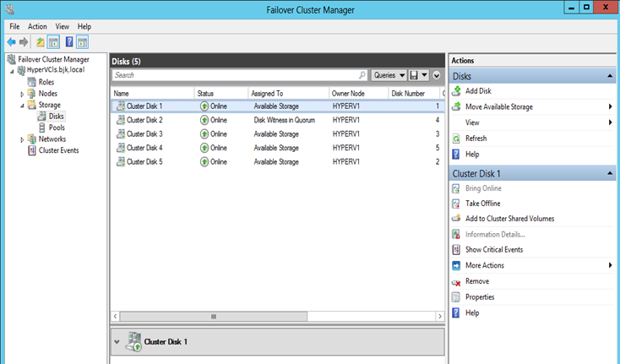Click the large Cluster Disk 1 details icon
Image resolution: width=620 pixels, height=364 pixels.
coord(133,342)
